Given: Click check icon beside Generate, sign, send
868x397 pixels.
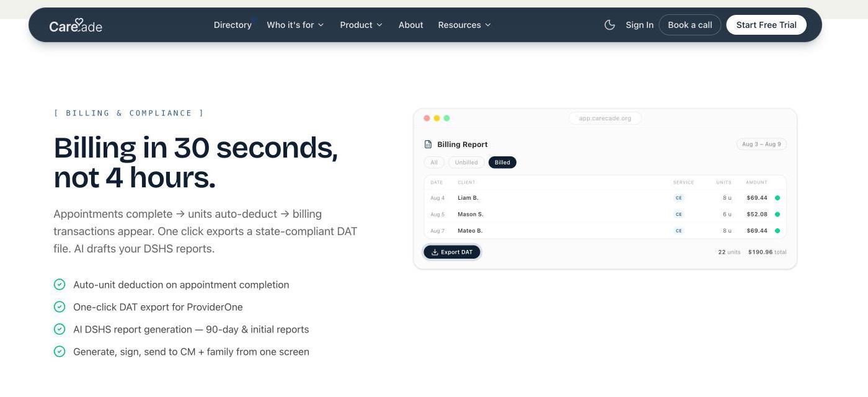Looking at the screenshot, I should click(x=60, y=351).
